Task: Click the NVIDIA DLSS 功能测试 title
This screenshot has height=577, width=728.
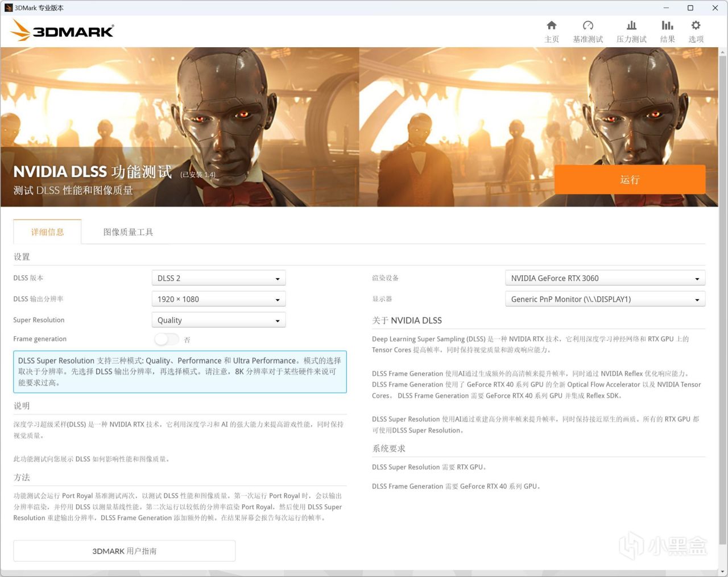Action: 93,172
